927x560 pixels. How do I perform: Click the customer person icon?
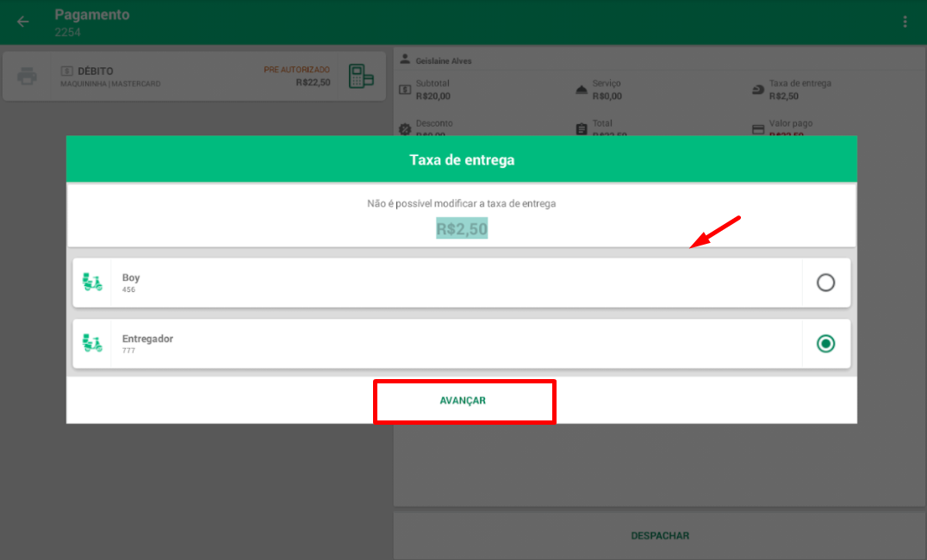click(405, 59)
